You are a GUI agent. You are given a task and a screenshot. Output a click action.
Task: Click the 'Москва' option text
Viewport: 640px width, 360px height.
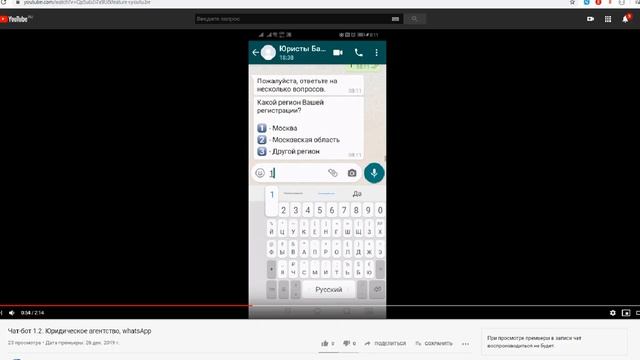click(x=284, y=128)
